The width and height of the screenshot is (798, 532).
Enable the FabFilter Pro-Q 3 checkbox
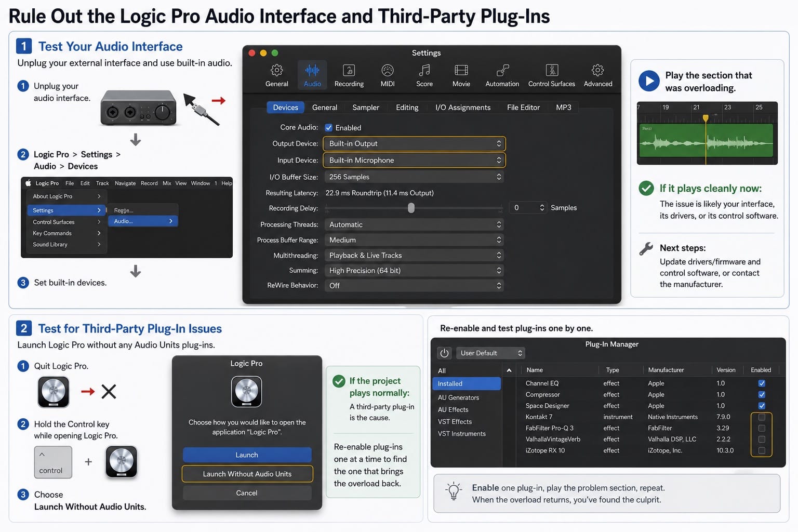click(762, 428)
